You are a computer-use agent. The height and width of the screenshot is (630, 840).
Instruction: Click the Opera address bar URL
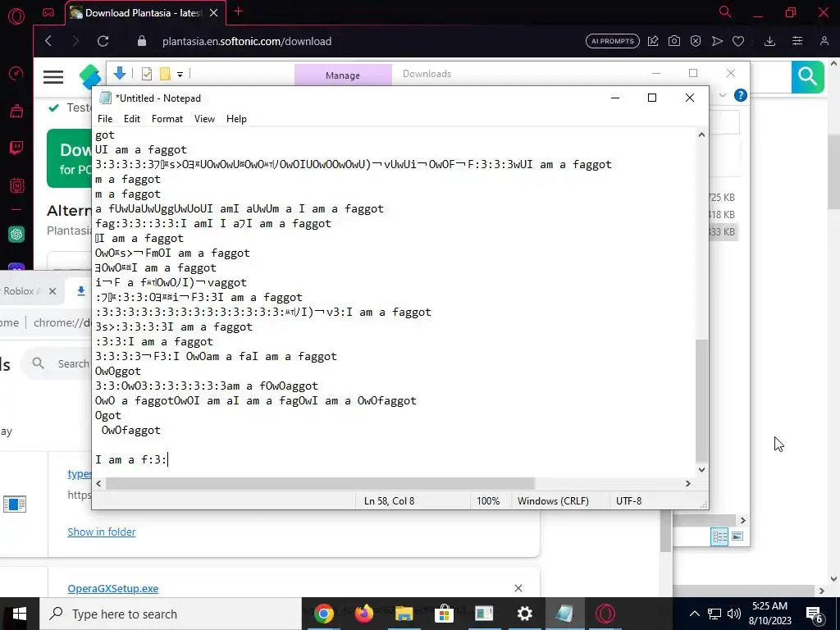(x=246, y=41)
